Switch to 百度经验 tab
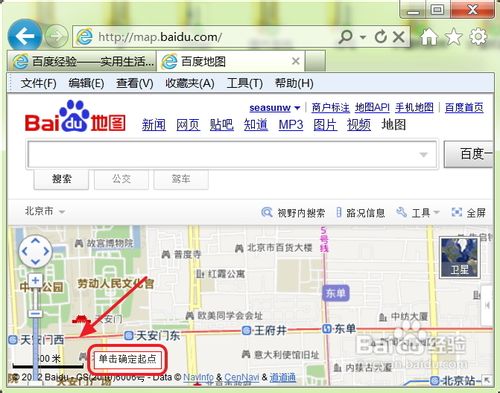Image resolution: width=500 pixels, height=393 pixels. coord(81,61)
